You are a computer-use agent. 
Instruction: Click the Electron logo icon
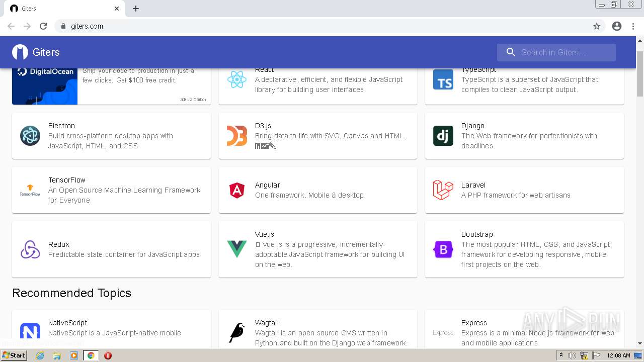point(30,136)
